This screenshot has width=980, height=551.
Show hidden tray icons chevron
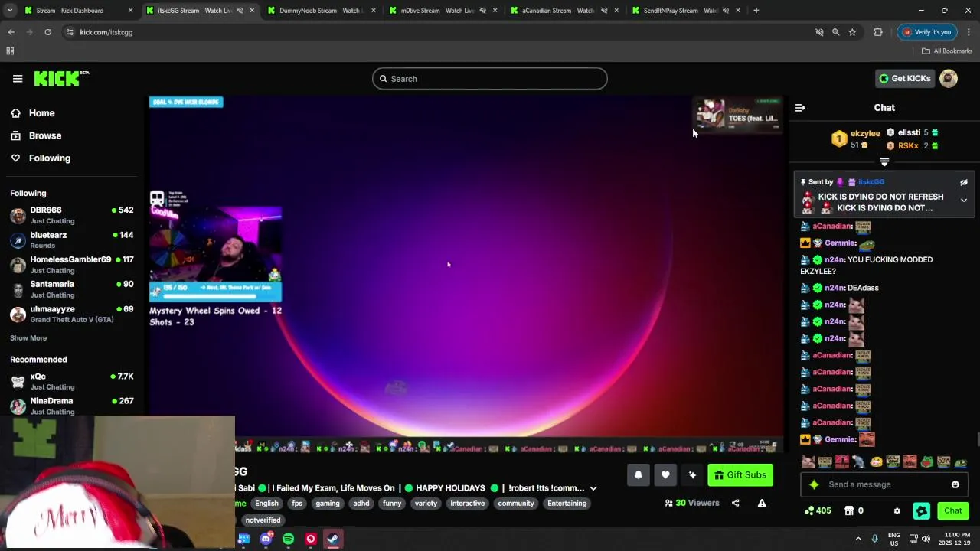tap(858, 539)
